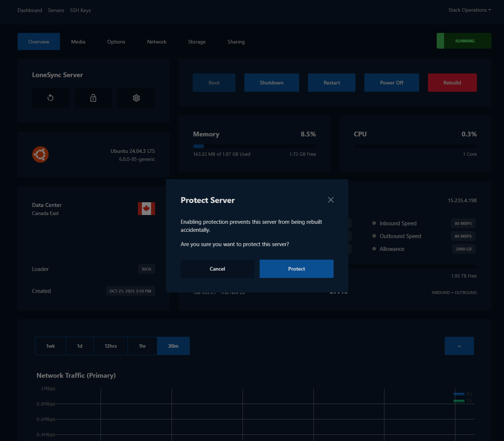Open the Storage tab
The height and width of the screenshot is (441, 504).
pyautogui.click(x=197, y=42)
